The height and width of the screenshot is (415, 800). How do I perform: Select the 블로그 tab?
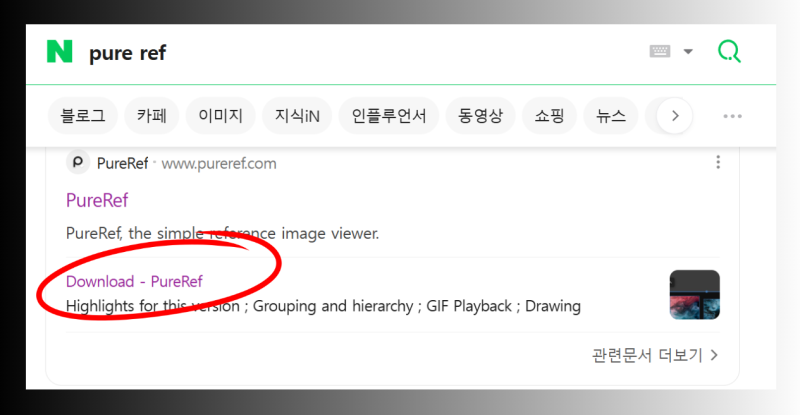point(83,116)
